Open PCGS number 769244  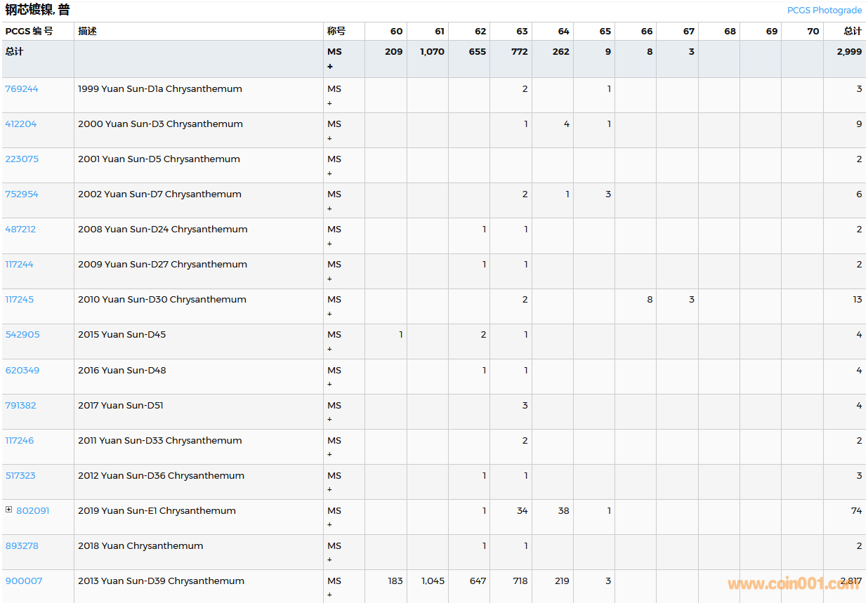[x=22, y=88]
